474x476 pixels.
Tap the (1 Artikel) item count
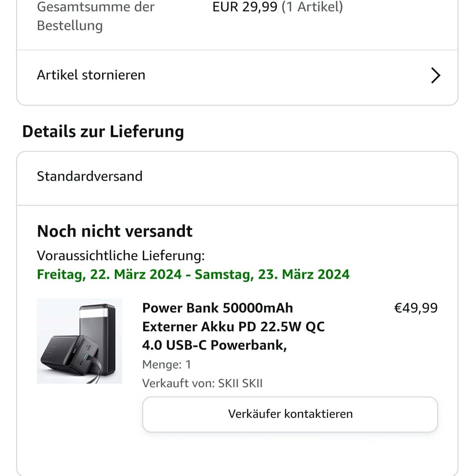(312, 7)
